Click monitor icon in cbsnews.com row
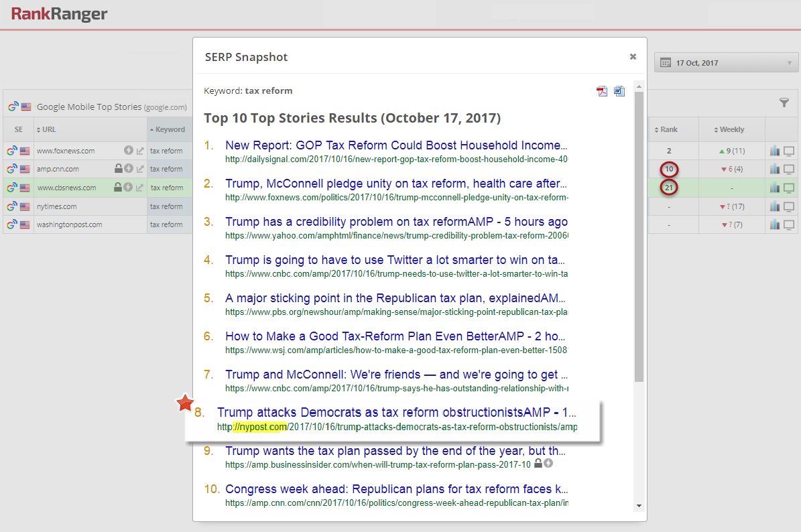This screenshot has height=532, width=801. (789, 188)
